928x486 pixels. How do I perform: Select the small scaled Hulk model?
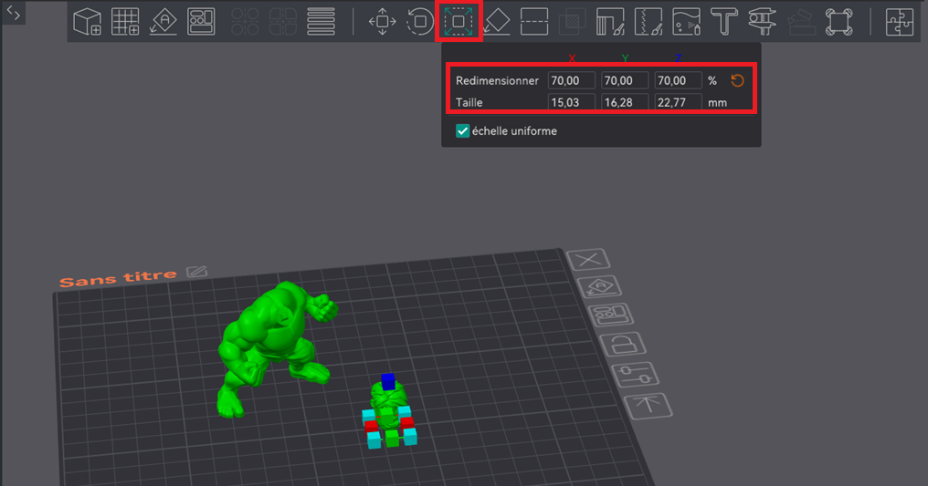(x=388, y=404)
